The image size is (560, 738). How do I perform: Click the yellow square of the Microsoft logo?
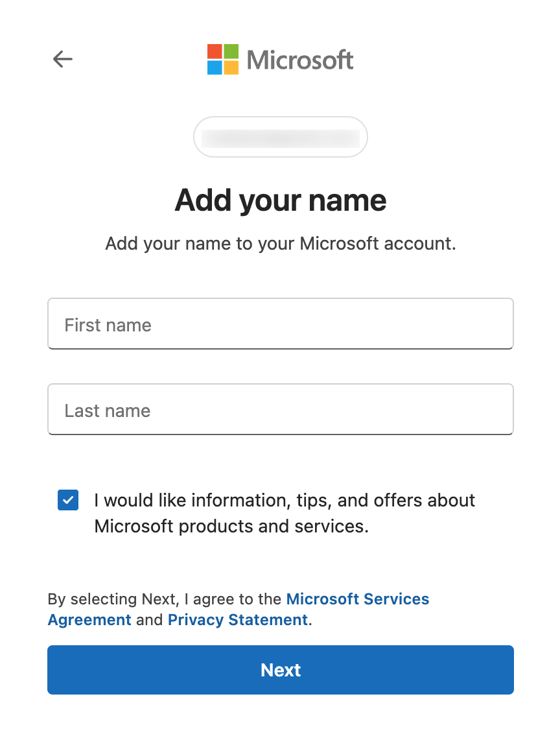point(231,68)
